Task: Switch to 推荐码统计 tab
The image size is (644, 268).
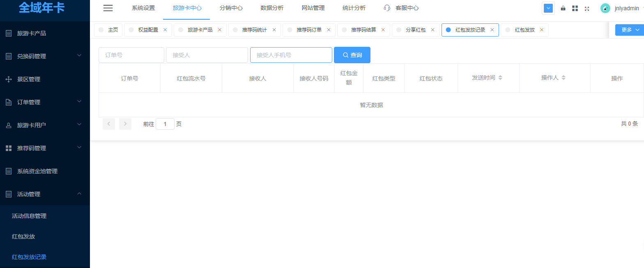Action: tap(255, 30)
